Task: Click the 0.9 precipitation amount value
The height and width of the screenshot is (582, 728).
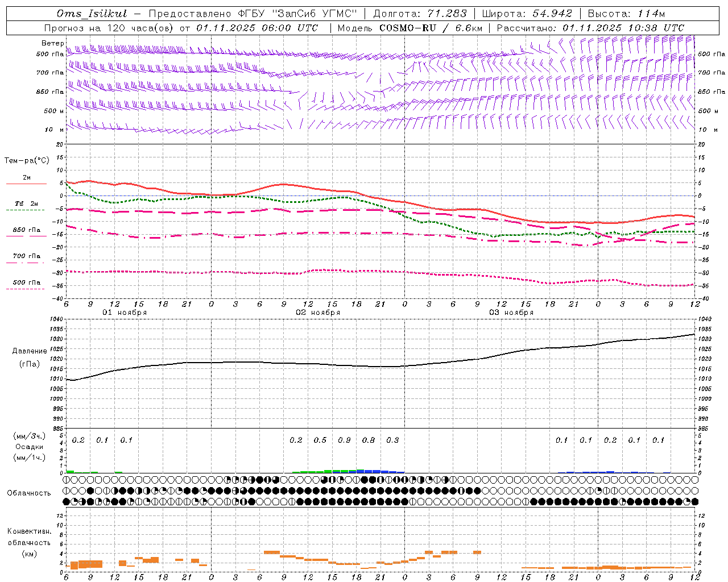Action: (x=344, y=440)
